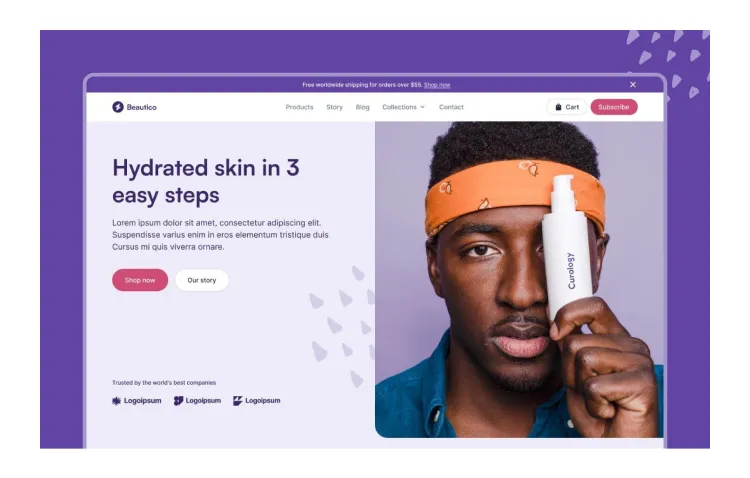
Task: Click the third Logoipsum flag logo icon
Action: click(237, 401)
